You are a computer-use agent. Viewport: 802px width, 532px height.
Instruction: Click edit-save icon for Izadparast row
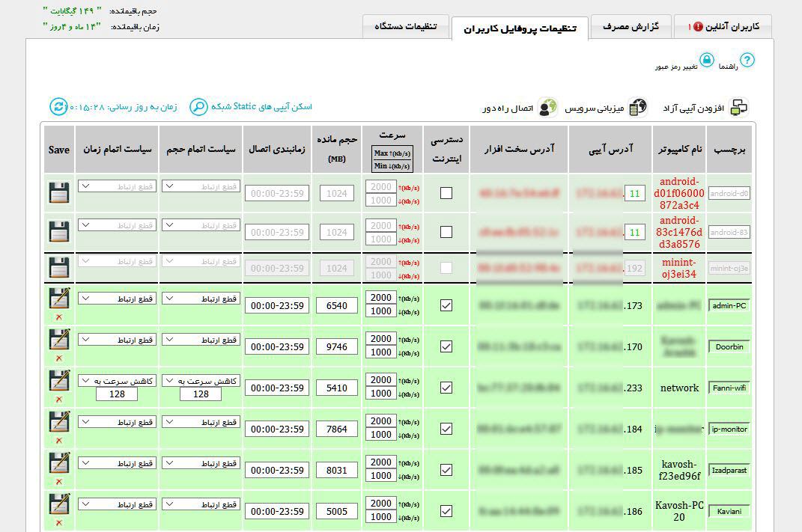[59, 463]
